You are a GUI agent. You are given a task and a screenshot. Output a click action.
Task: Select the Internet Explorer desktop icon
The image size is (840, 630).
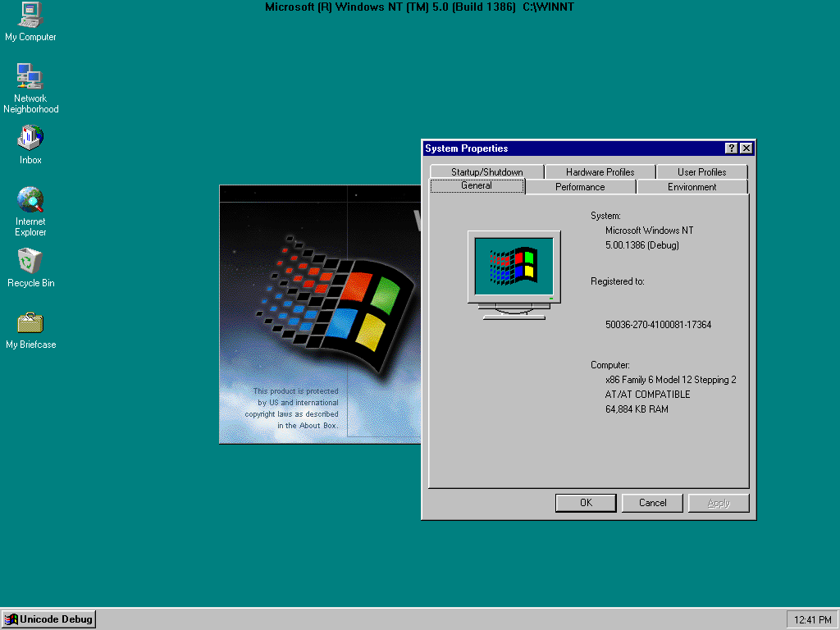(30, 212)
